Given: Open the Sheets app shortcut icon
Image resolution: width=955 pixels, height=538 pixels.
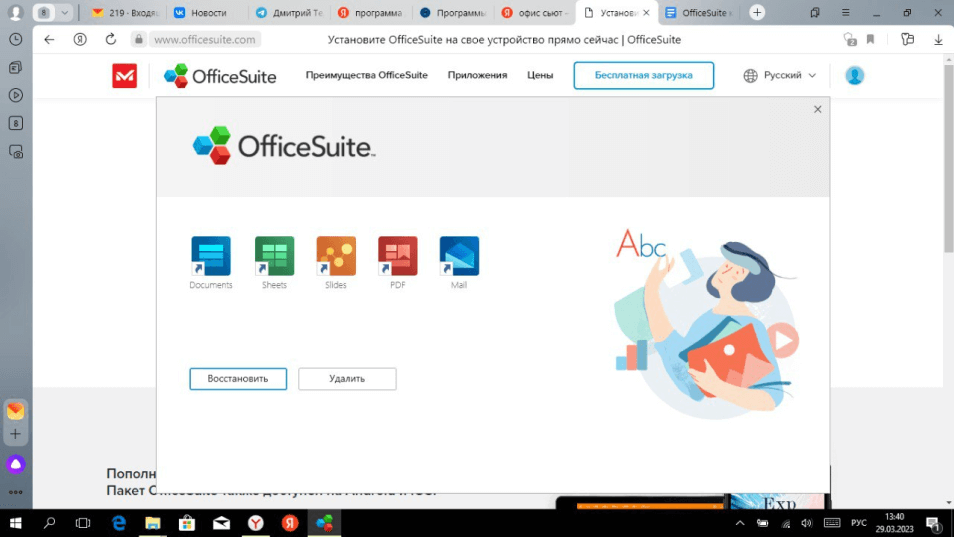Looking at the screenshot, I should tap(274, 256).
